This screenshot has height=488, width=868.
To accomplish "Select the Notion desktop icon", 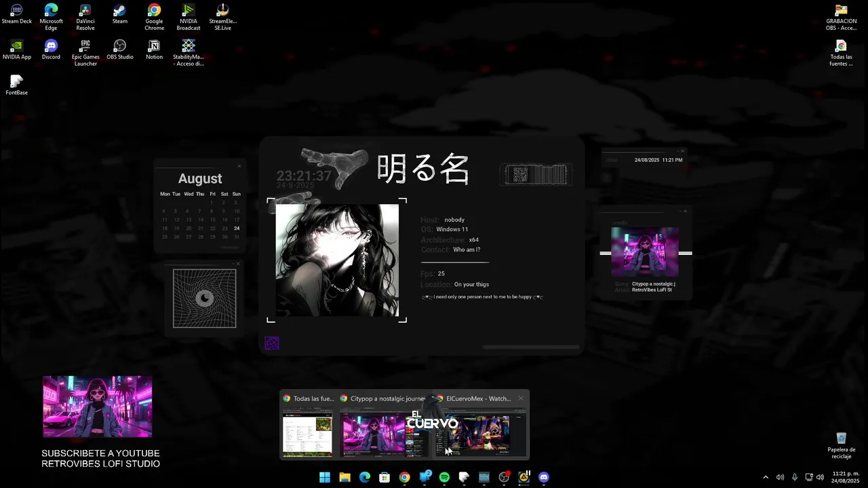I will [x=154, y=49].
